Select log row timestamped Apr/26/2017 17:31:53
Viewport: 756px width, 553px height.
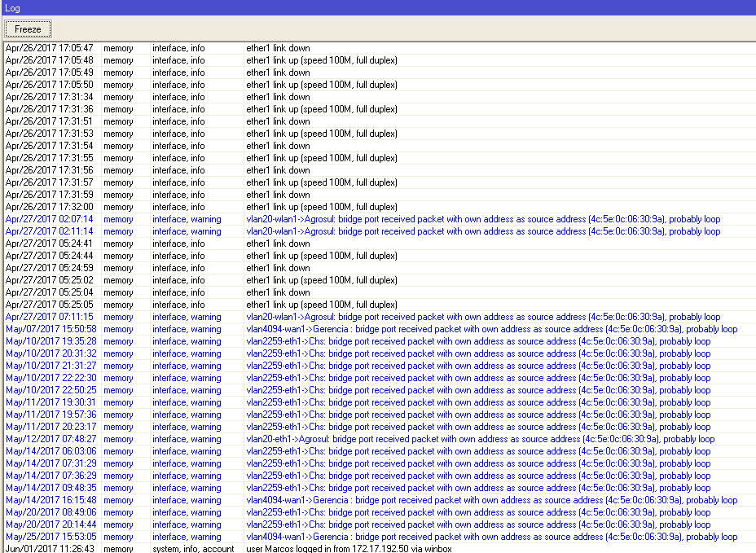pos(380,134)
